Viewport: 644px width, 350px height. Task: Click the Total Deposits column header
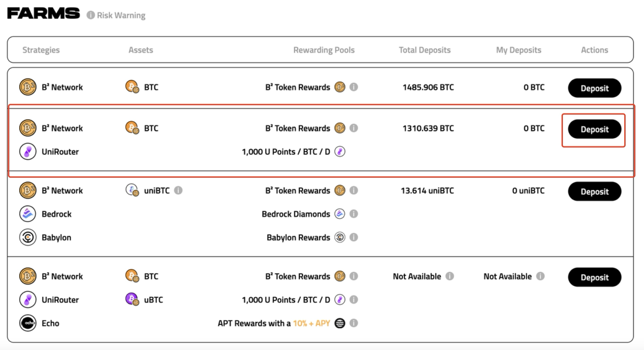click(x=425, y=50)
